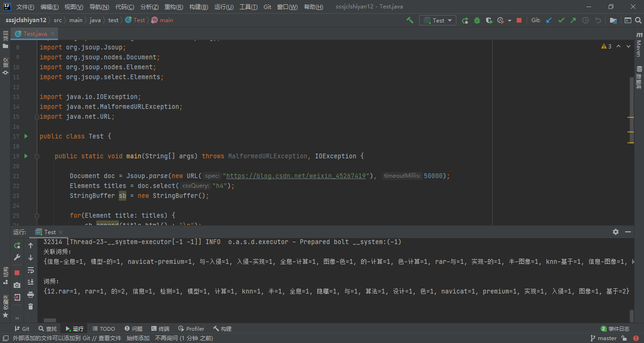Viewport: 644px width, 343px height.
Task: Open the Test run configuration dropdown
Action: pos(438,20)
